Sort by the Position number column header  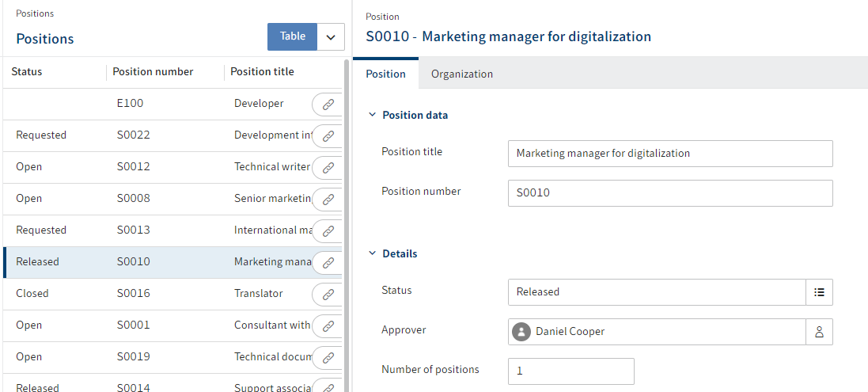(153, 71)
